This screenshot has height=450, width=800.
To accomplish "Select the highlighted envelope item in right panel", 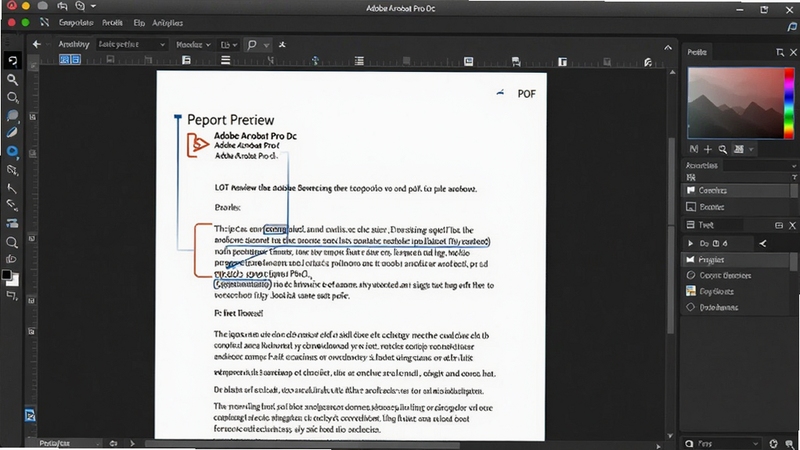I will [x=735, y=260].
